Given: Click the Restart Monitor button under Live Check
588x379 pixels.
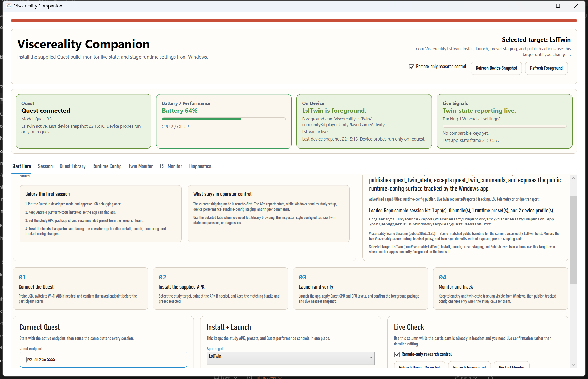Looking at the screenshot, I should (x=512, y=365).
